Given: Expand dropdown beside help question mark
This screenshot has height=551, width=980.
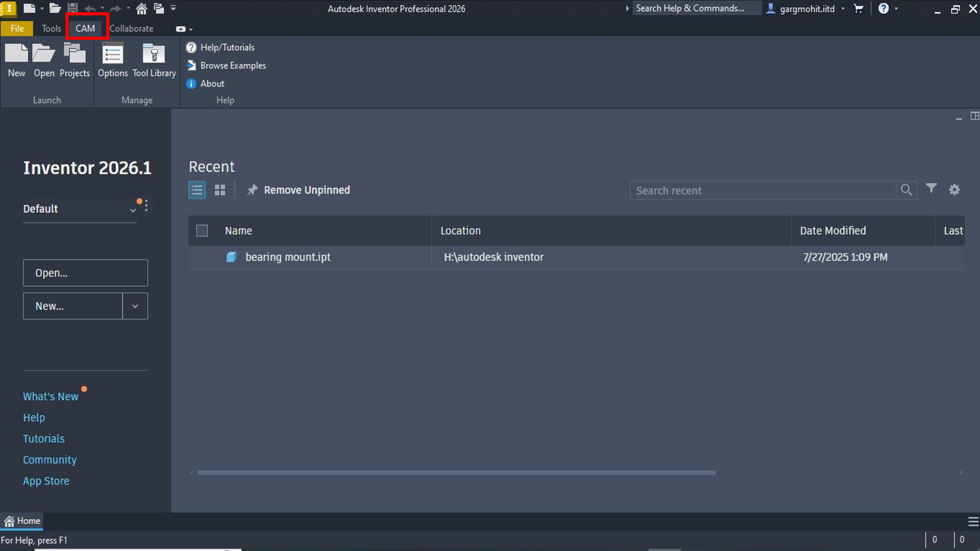Looking at the screenshot, I should click(896, 8).
